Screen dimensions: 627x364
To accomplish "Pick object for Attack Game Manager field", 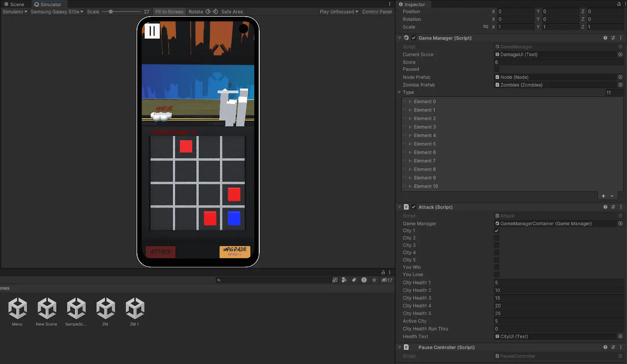I will pos(620,223).
